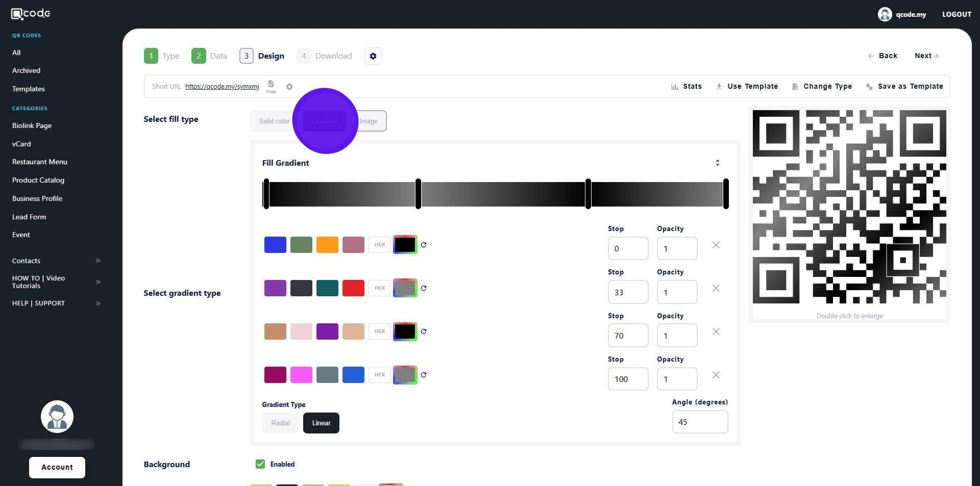Open Stats chart icon
The height and width of the screenshot is (486, 980).
[674, 87]
